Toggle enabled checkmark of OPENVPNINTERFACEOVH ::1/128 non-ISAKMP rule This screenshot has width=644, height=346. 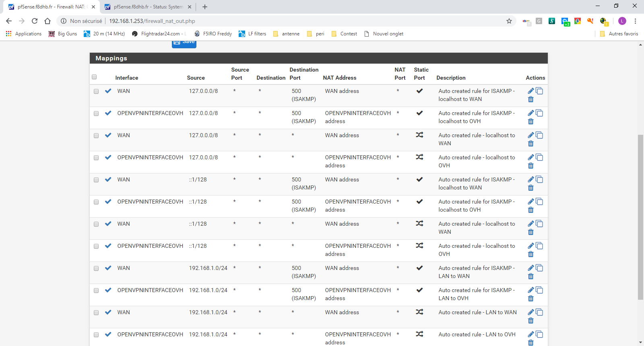tap(108, 246)
